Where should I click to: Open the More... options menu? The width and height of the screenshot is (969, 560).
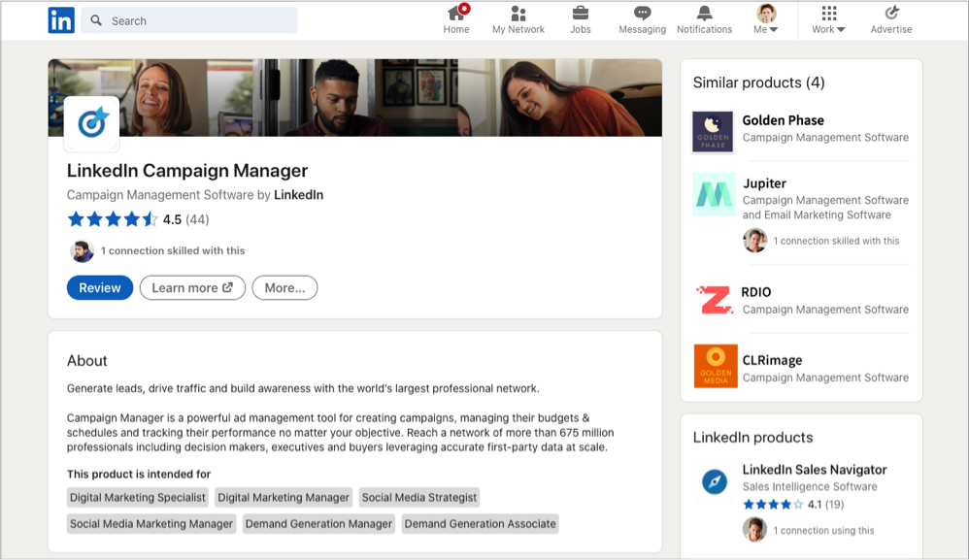(x=284, y=287)
